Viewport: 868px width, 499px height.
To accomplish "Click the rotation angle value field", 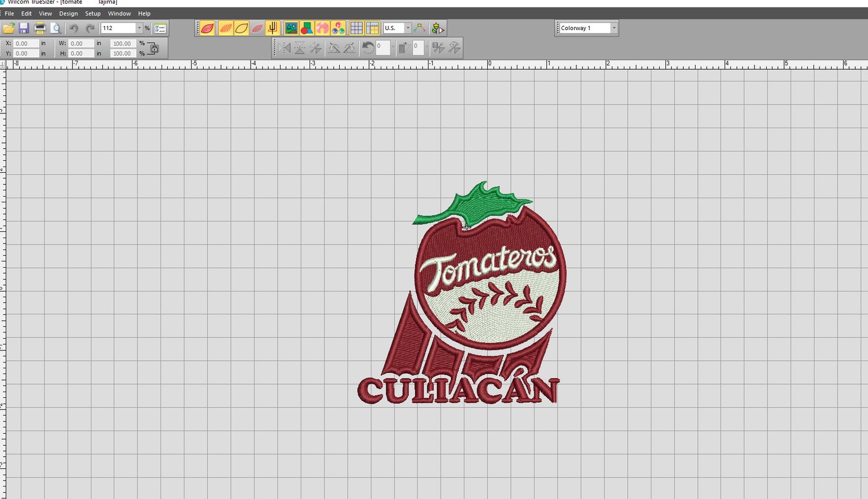I will coord(382,48).
